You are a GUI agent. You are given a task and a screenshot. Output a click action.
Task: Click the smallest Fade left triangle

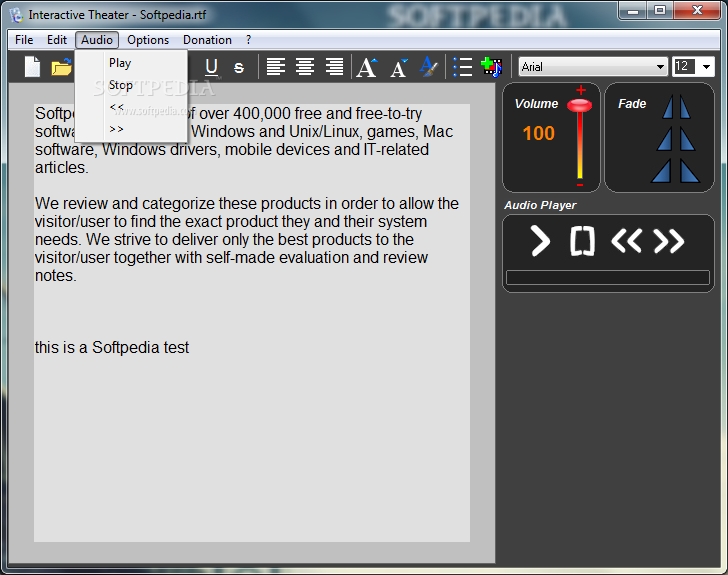click(x=669, y=107)
